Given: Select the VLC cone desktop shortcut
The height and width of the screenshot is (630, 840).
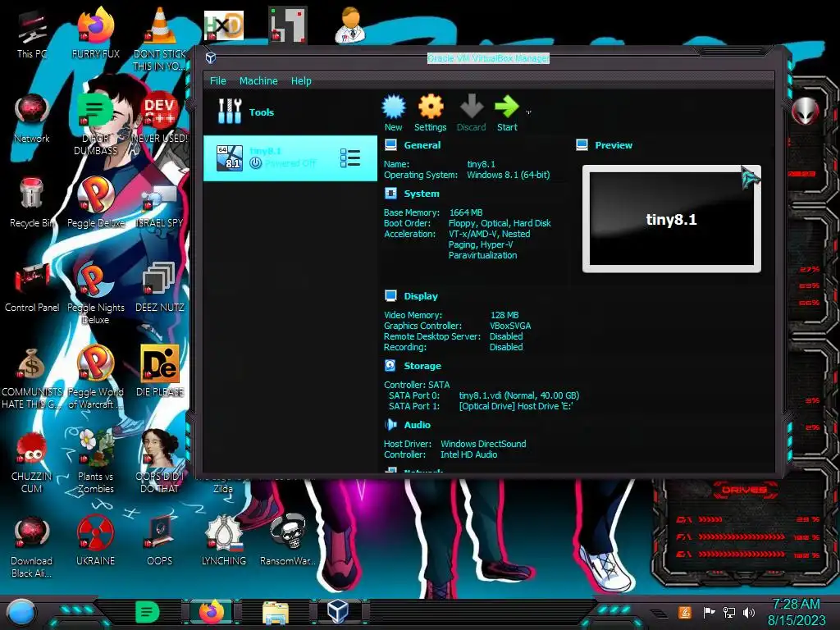Looking at the screenshot, I should coord(160,39).
